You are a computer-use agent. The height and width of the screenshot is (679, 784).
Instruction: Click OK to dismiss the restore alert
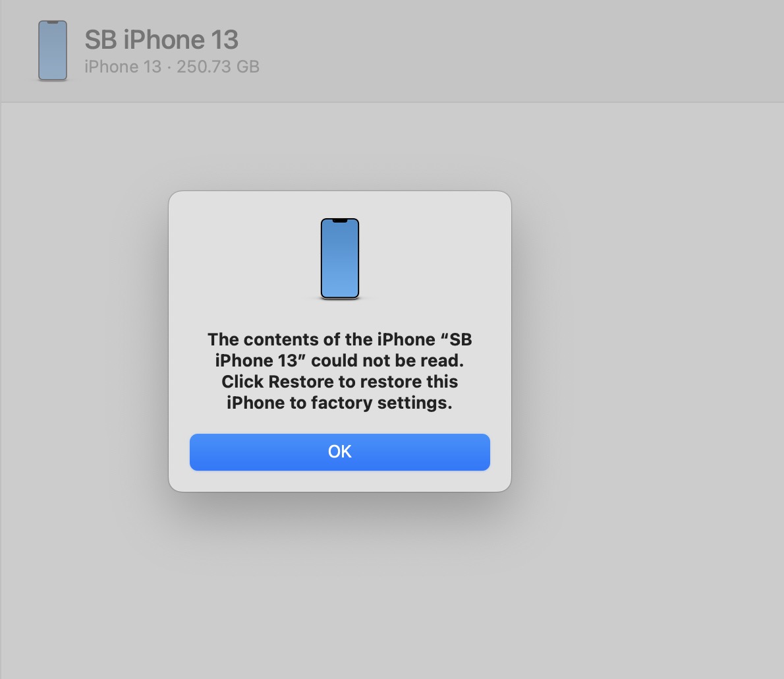tap(339, 452)
